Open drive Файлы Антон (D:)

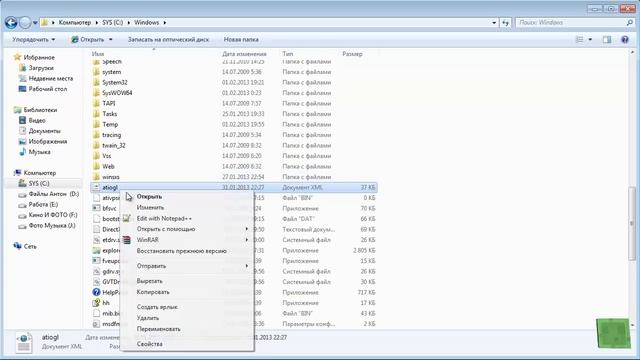point(49,194)
